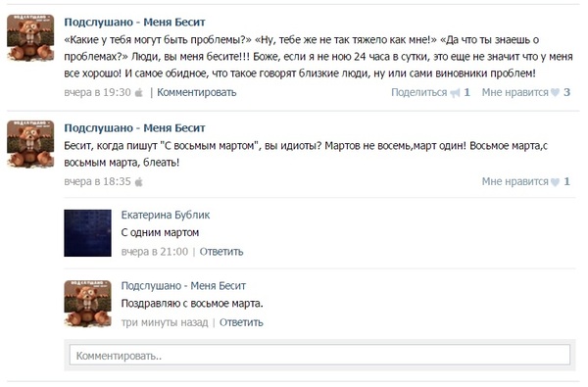Like the first post via Мне нравится
Image resolution: width=588 pixels, height=387 pixels.
(x=514, y=92)
